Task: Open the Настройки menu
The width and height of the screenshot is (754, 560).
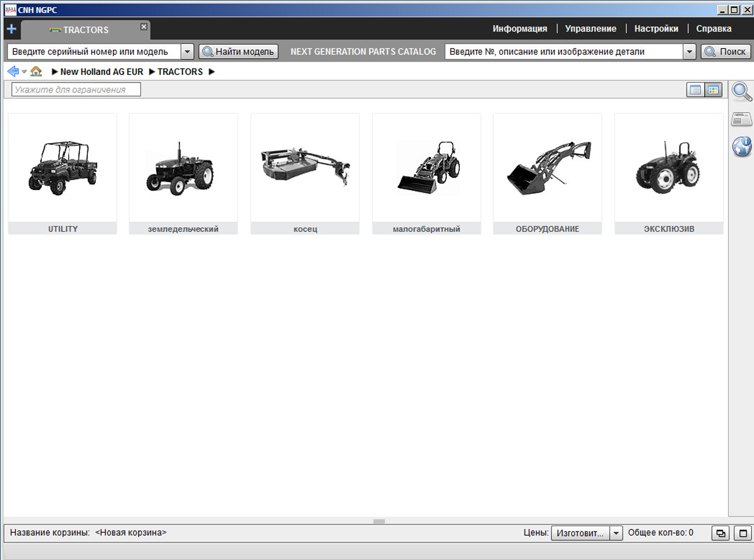Action: (x=656, y=28)
